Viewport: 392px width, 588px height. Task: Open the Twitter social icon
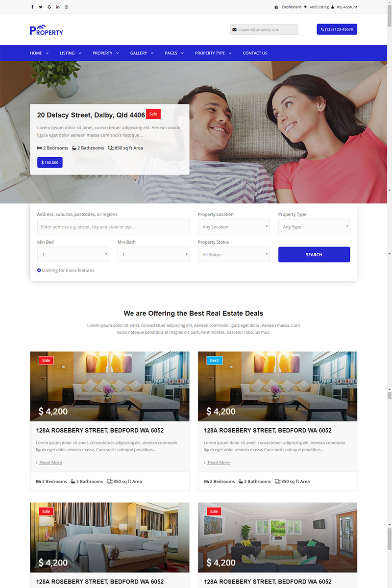click(x=41, y=7)
